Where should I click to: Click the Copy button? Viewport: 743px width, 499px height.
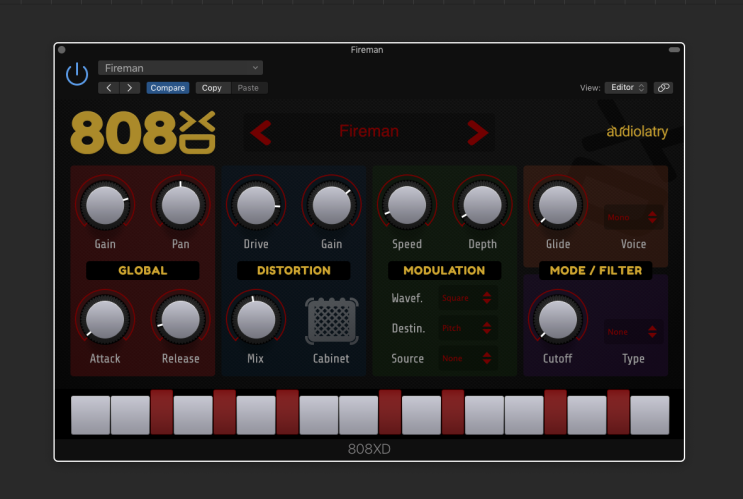point(212,88)
